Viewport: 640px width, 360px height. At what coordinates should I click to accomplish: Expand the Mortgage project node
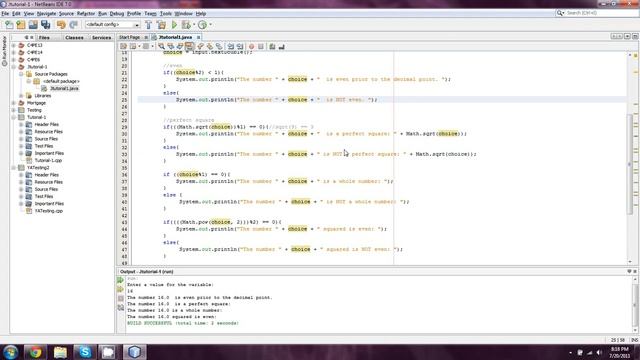click(14, 103)
